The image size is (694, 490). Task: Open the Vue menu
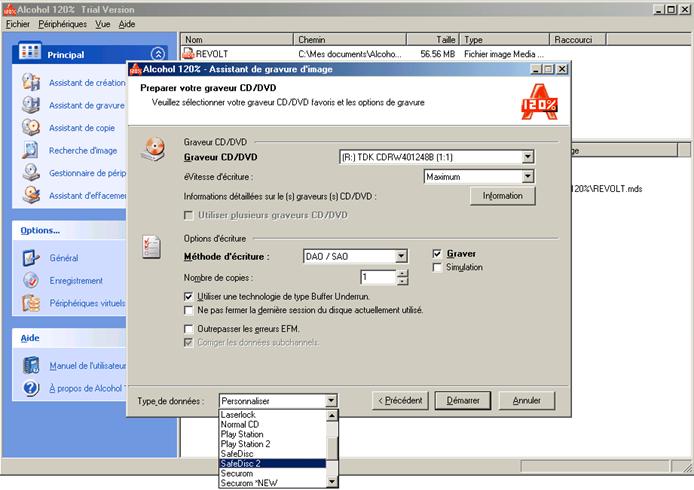click(103, 24)
